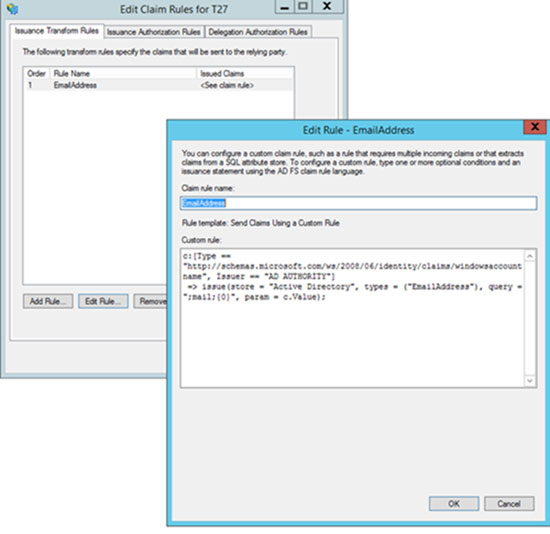Focus the Claim rule name field

358,203
